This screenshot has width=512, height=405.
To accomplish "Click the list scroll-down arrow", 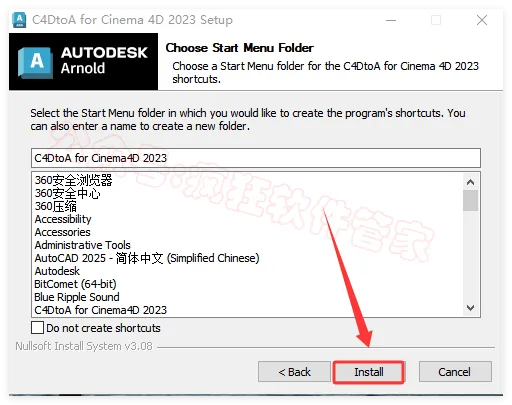I will 470,308.
